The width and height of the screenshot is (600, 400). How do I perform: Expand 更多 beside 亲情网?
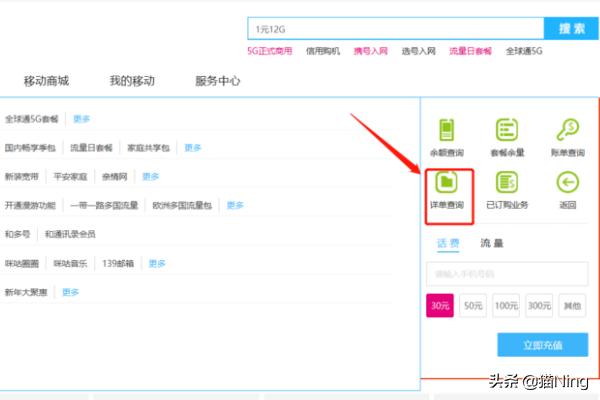click(151, 176)
